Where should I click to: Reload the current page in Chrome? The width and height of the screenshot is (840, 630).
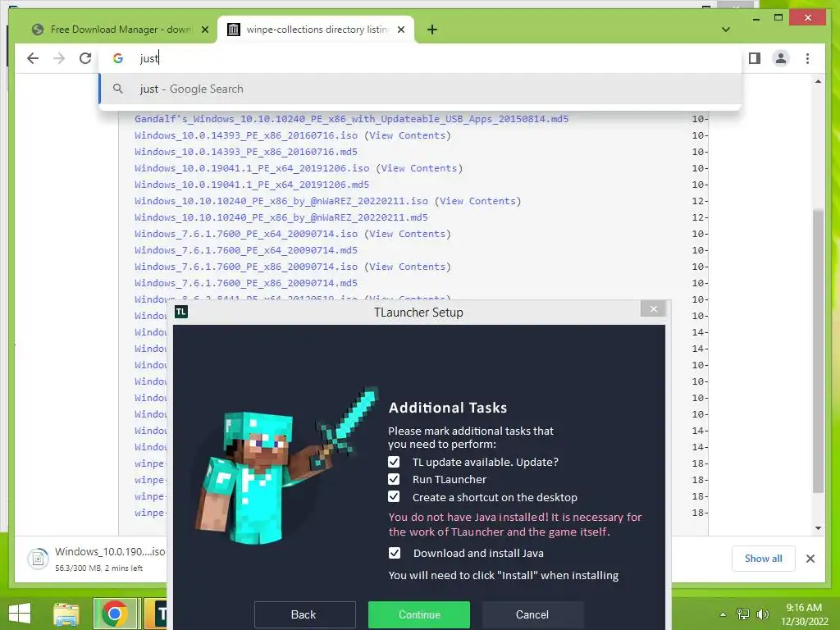(85, 58)
